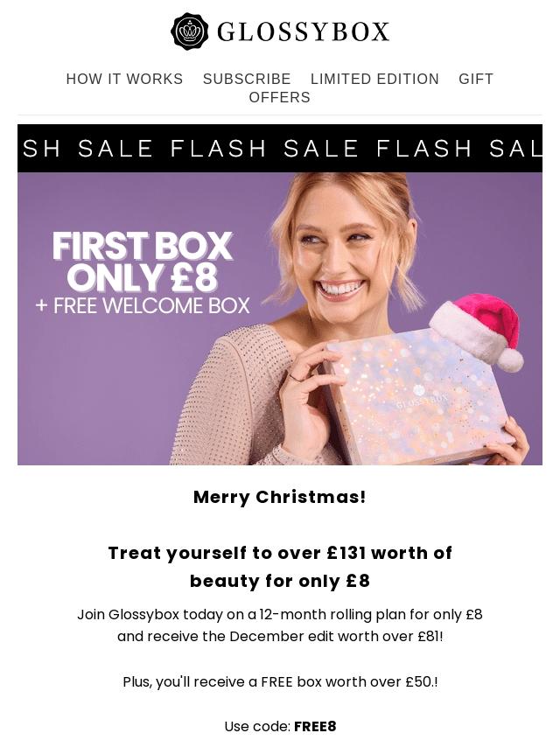Click the smiling woman's face in banner
Viewport: 560px width, 747px height.
click(x=341, y=255)
